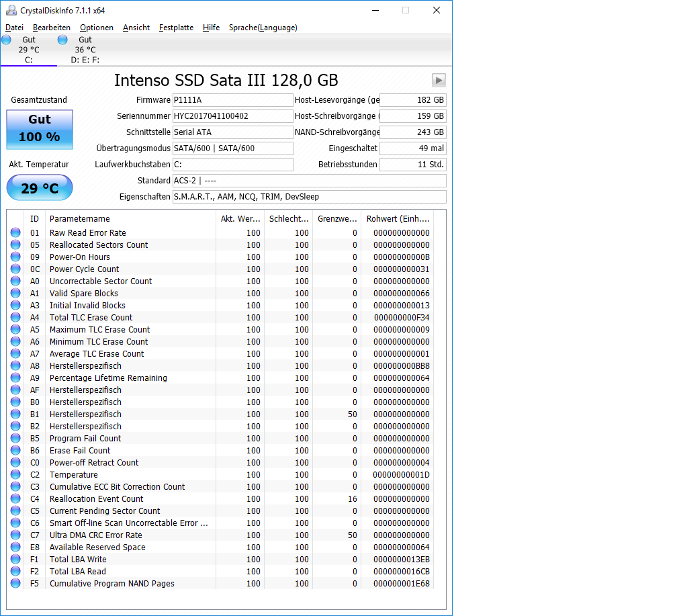Click status icon for Reallocated Sectors Count

coord(15,245)
